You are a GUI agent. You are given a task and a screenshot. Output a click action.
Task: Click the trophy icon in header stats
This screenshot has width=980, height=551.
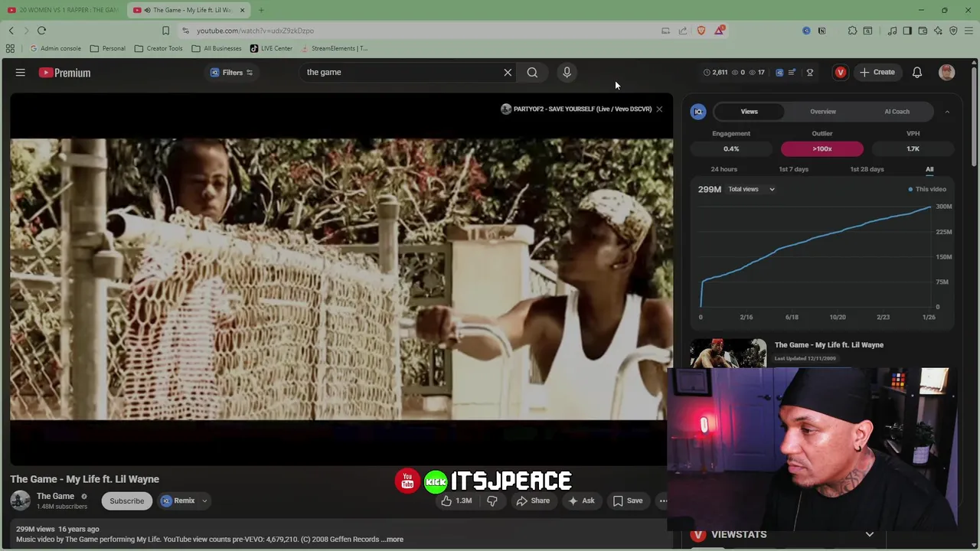[810, 73]
